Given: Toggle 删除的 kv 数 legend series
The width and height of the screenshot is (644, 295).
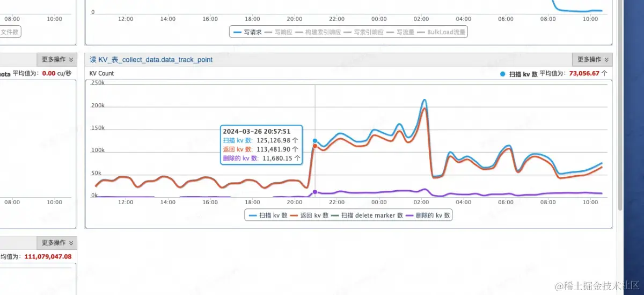Looking at the screenshot, I should pos(429,215).
